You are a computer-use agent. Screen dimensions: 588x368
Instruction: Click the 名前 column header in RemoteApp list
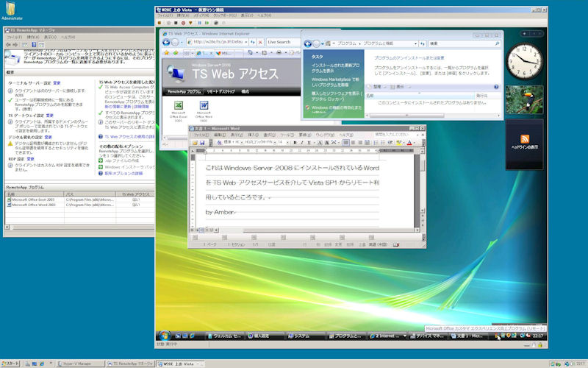35,194
